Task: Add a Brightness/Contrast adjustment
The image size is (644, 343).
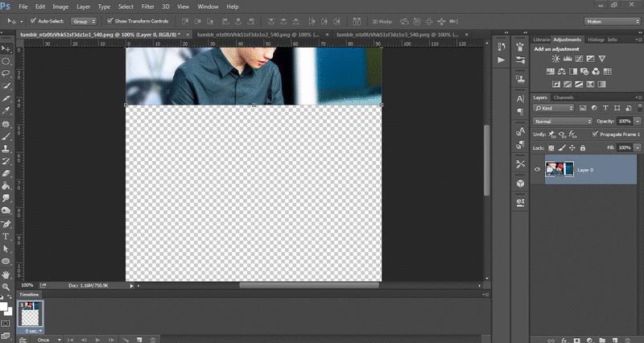Action: 555,59
